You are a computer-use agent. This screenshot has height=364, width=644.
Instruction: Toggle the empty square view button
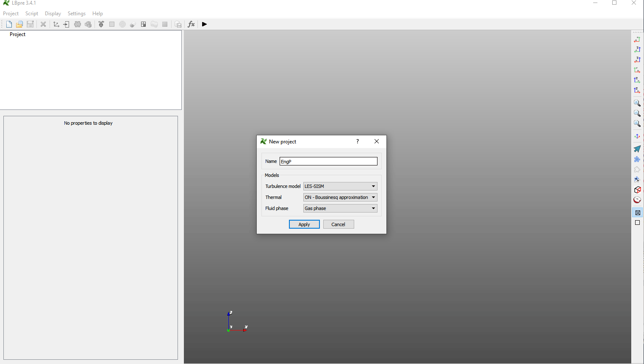[x=637, y=223]
